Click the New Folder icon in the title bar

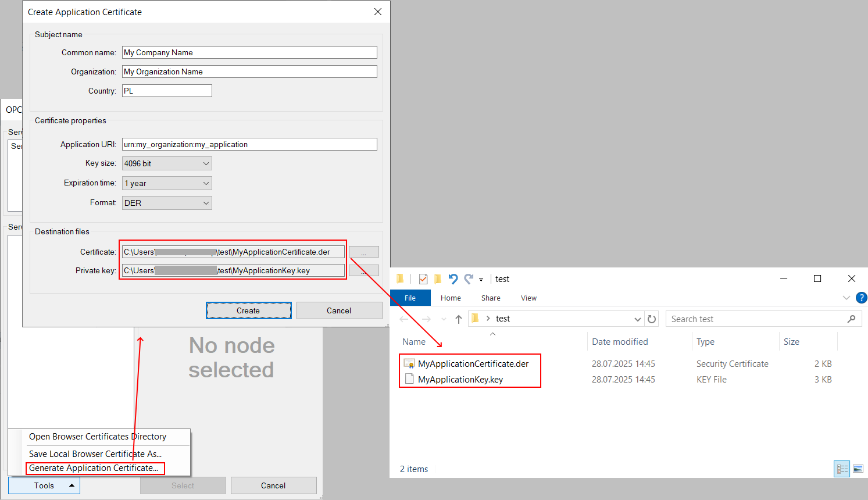tap(438, 279)
